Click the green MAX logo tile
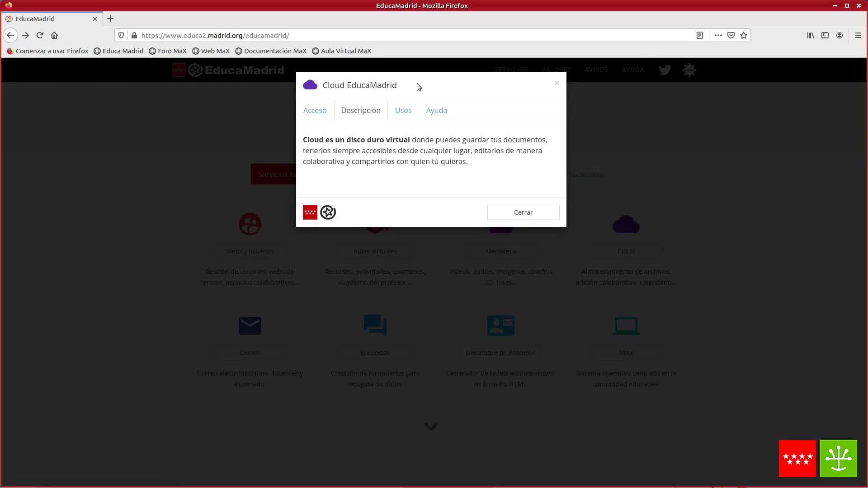 [838, 458]
